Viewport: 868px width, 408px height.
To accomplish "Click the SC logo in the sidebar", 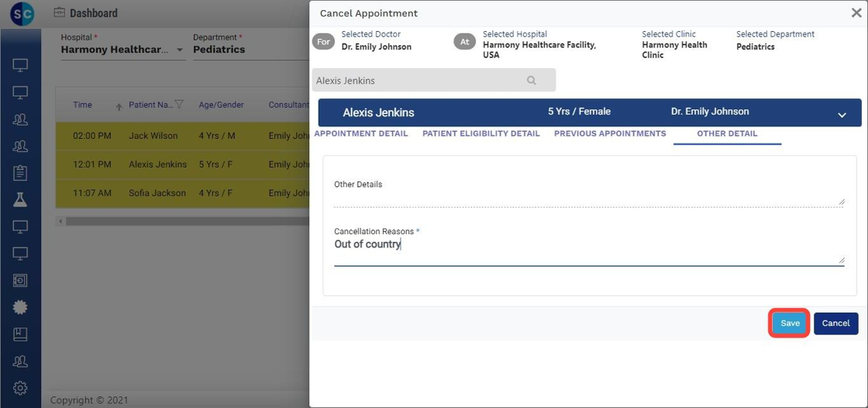I will pyautogui.click(x=22, y=14).
